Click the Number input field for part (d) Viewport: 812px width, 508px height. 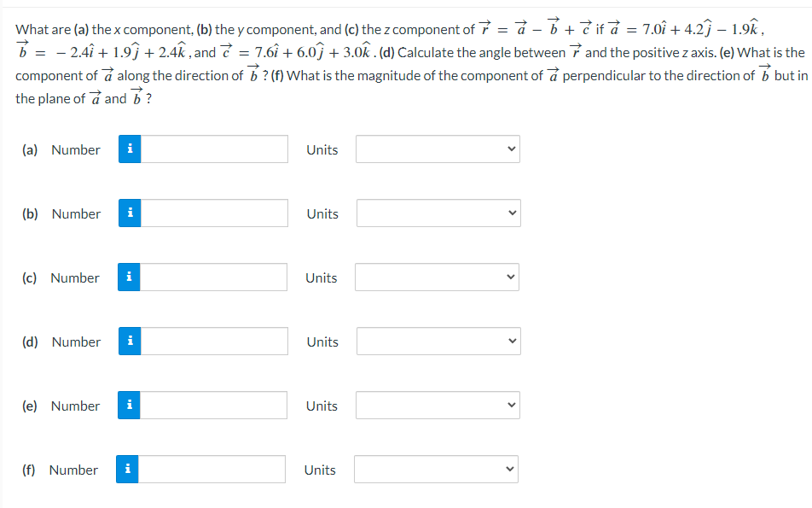[x=213, y=341]
